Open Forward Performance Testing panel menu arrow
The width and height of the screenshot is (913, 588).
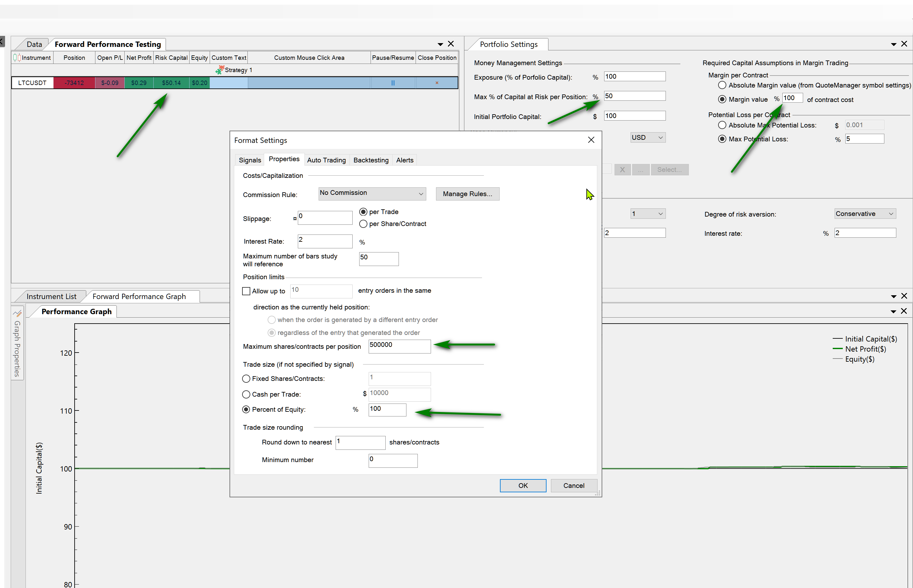click(x=440, y=44)
